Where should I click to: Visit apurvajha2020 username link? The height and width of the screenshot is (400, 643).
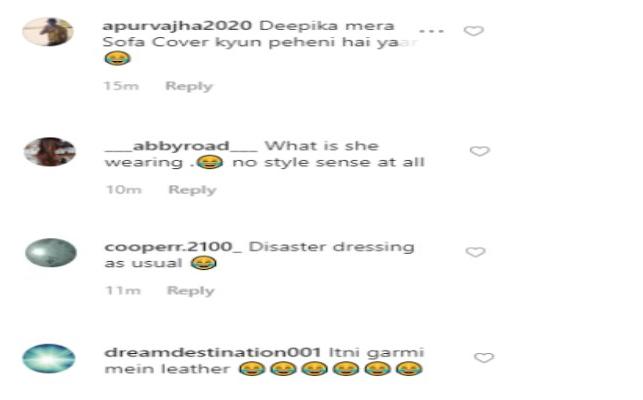[177, 25]
